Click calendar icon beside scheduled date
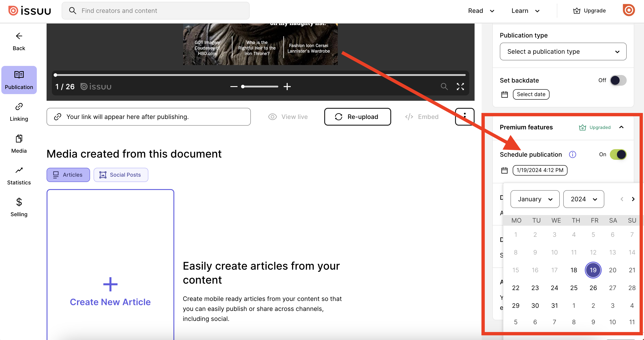The height and width of the screenshot is (340, 644). point(504,170)
